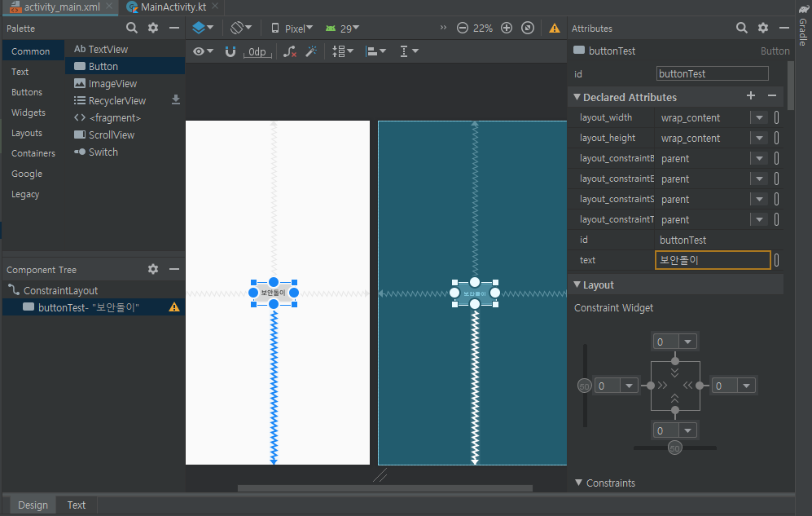Image resolution: width=812 pixels, height=516 pixels.
Task: Switch to Design tab
Action: [33, 505]
